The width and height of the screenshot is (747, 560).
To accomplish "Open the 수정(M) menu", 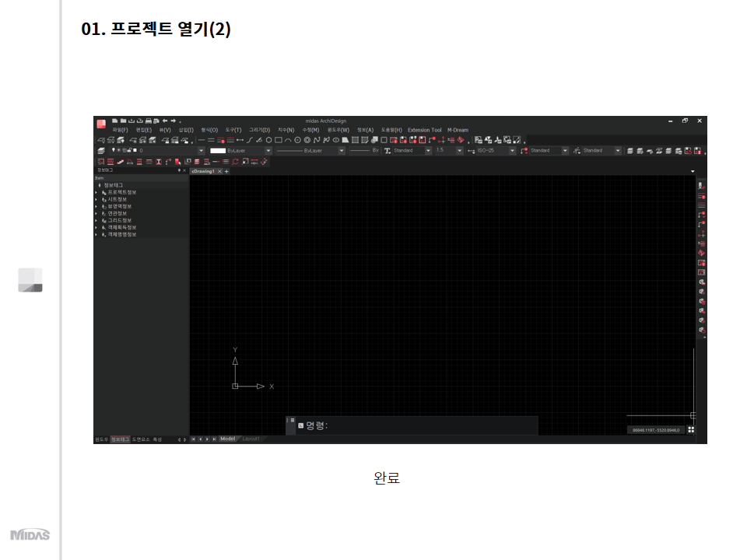I will (310, 130).
